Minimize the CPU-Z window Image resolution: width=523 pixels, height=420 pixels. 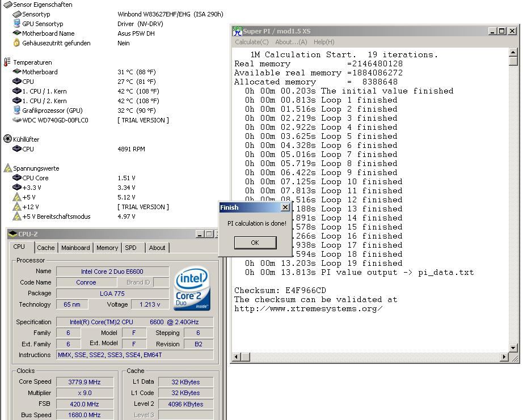click(x=200, y=234)
